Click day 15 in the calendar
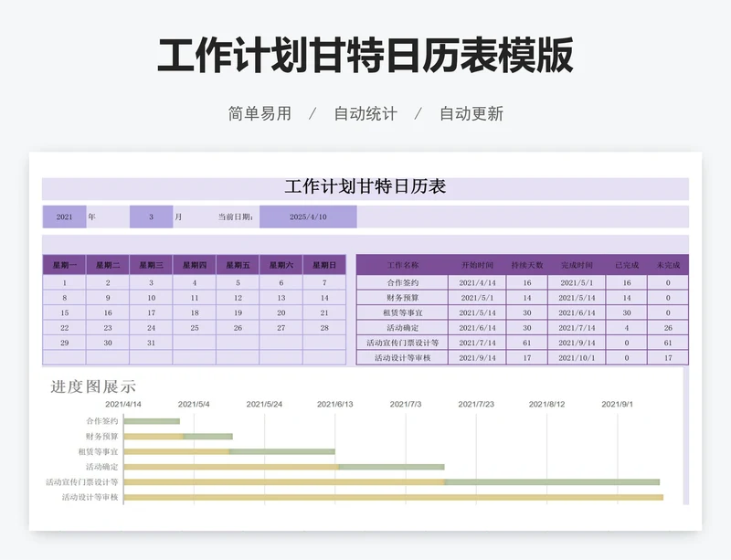 64,312
